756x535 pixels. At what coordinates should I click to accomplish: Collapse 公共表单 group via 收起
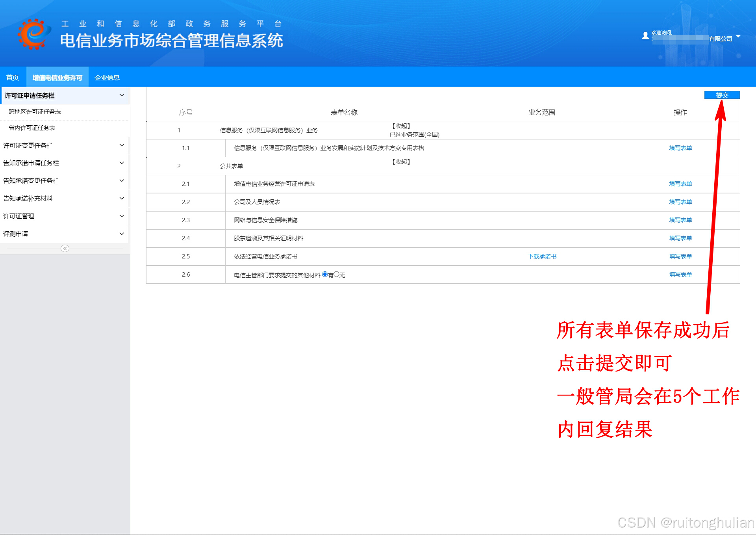tap(401, 162)
